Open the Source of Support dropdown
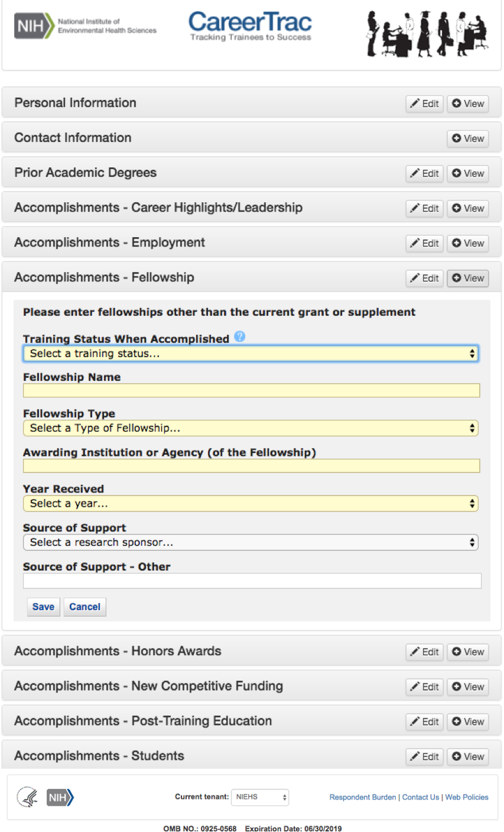The image size is (504, 832). tap(251, 542)
